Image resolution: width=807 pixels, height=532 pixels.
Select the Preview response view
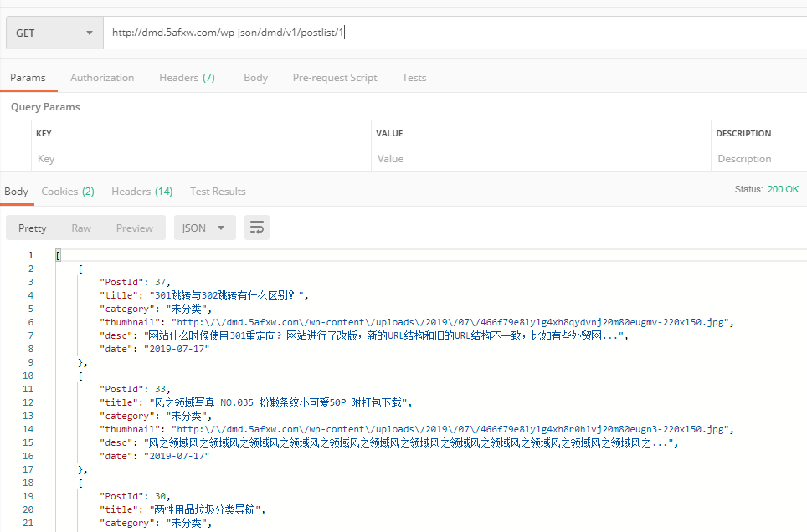pos(134,227)
